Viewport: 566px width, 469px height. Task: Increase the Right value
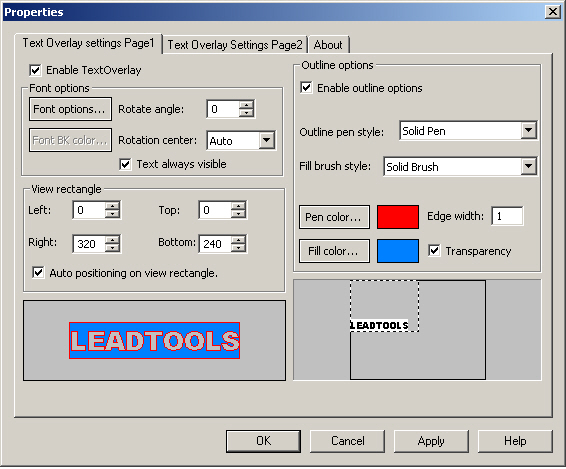112,240
